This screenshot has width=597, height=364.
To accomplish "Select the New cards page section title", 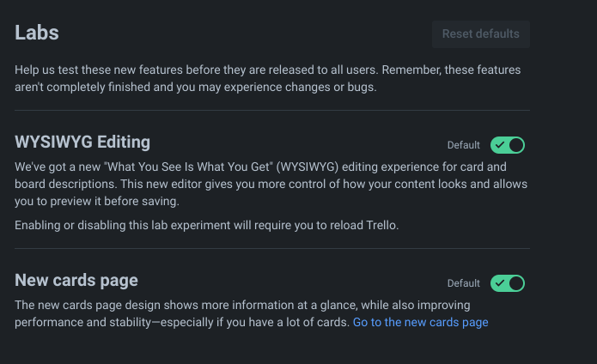I will click(x=76, y=280).
